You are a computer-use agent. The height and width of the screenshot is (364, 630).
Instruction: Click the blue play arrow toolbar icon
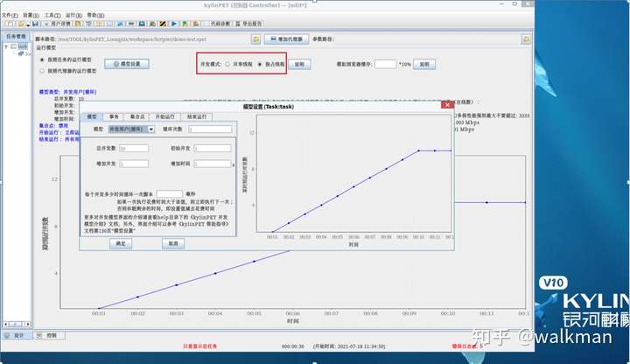[173, 24]
